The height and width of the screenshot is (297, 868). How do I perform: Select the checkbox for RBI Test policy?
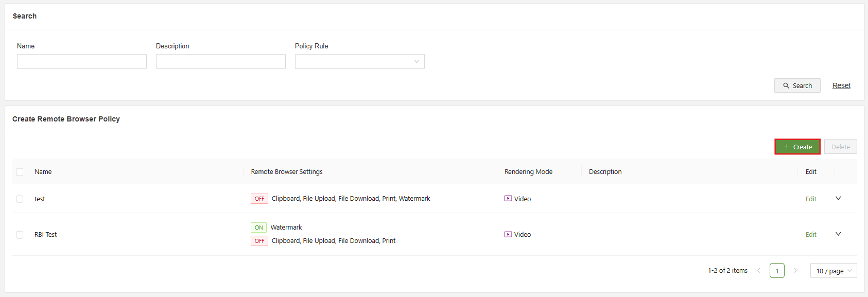point(20,235)
